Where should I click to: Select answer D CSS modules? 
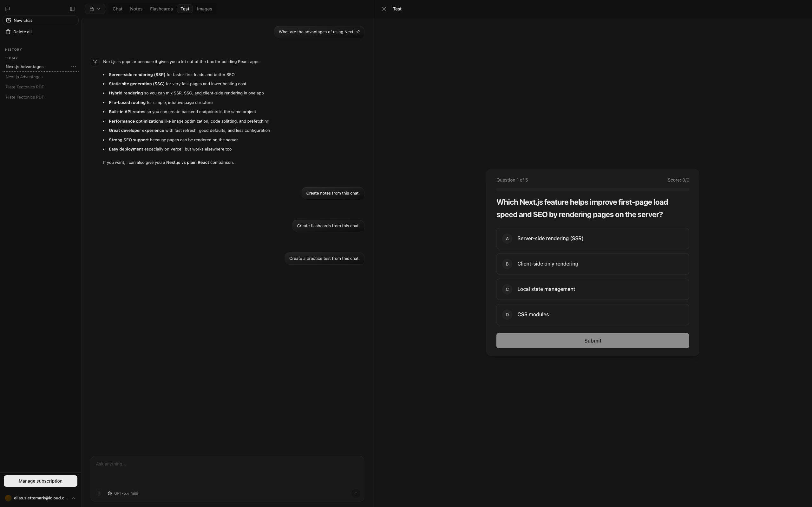point(592,314)
